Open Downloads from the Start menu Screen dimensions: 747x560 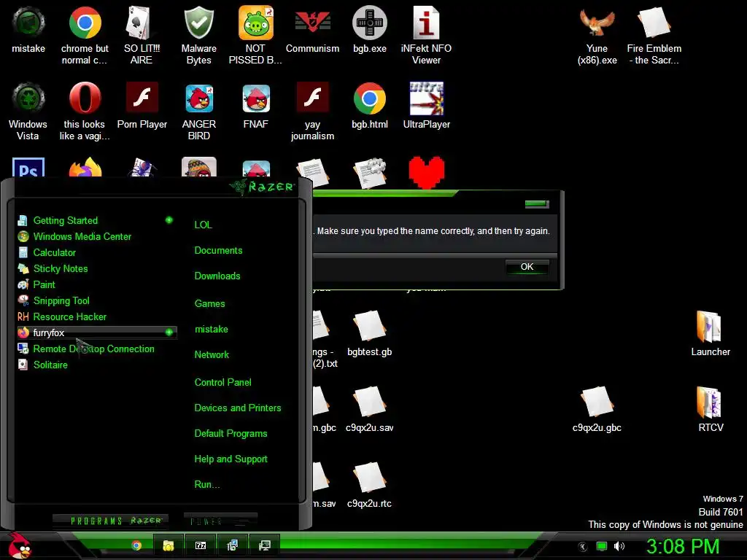(217, 276)
